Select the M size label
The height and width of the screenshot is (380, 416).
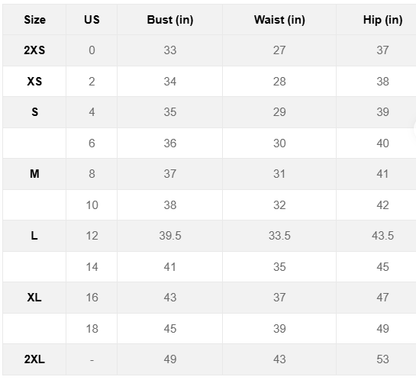pos(34,174)
